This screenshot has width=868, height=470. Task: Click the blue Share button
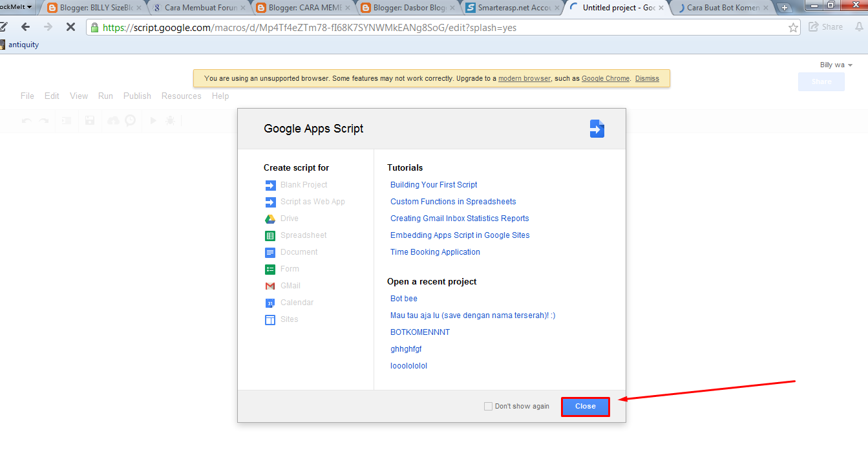point(821,81)
